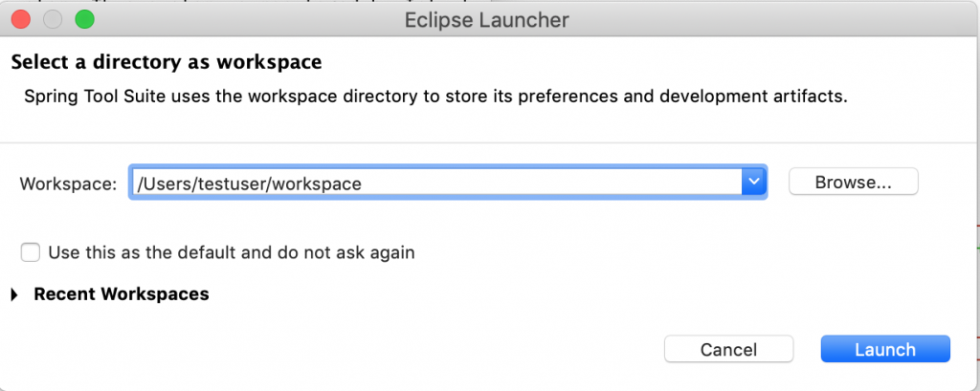Click the 'Select a directory as workspace' heading
Viewport: 980px width, 391px height.
click(x=167, y=62)
